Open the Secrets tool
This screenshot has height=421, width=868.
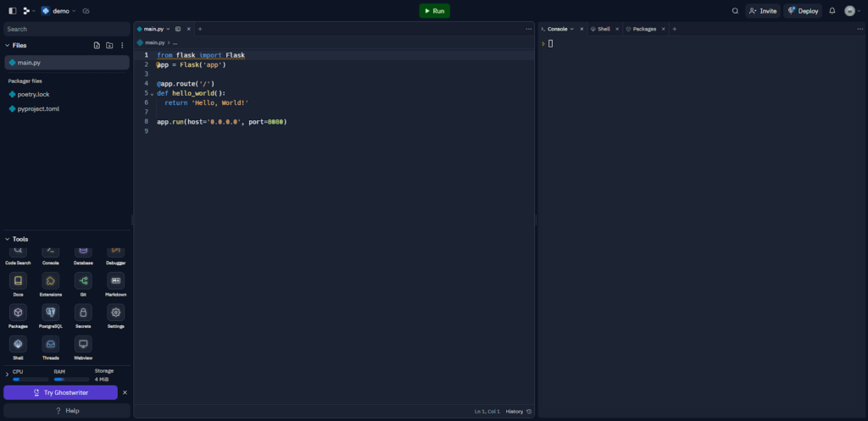point(83,316)
